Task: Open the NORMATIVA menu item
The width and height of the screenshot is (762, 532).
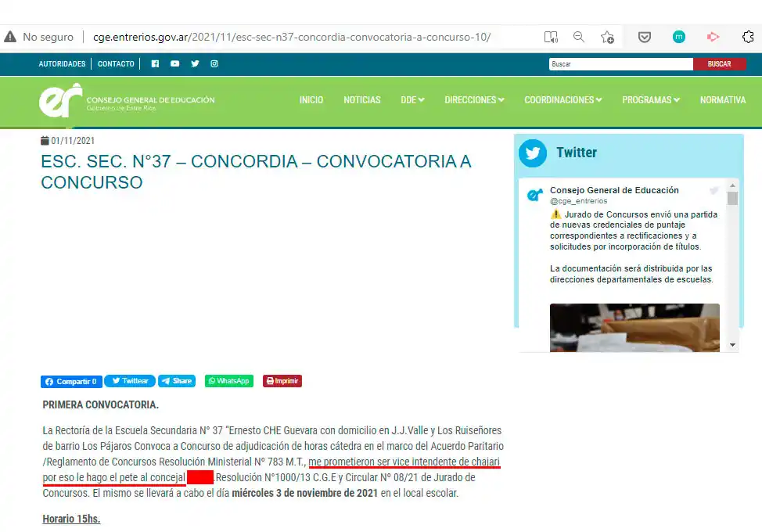Action: point(722,100)
